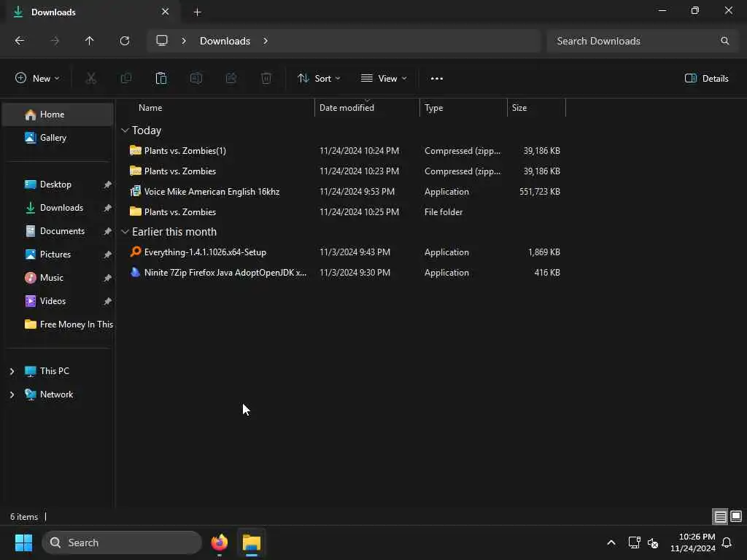The height and width of the screenshot is (560, 747).
Task: Select Plants vs. Zombies zip from 10:23 PM
Action: [345, 171]
